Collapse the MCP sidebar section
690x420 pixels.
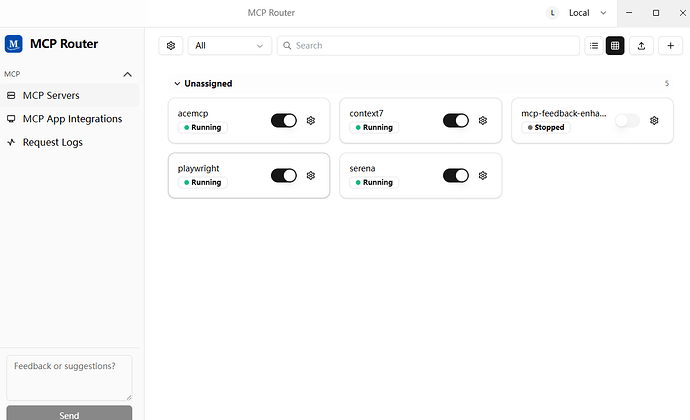[128, 74]
